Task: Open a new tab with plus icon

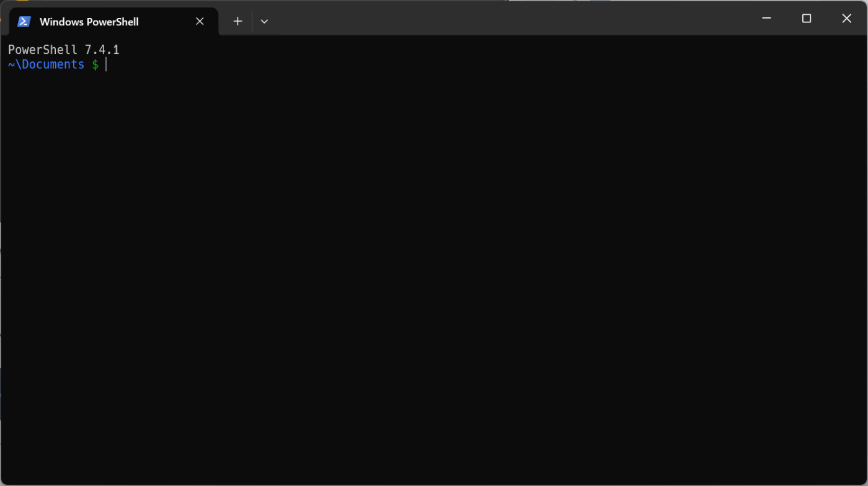Action: [237, 21]
